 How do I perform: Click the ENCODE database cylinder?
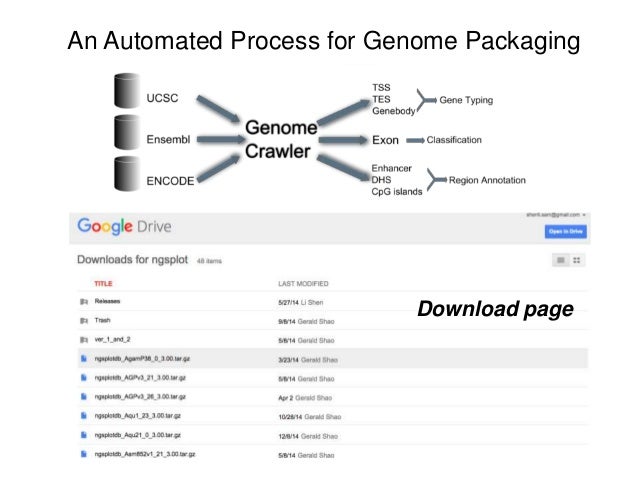[125, 176]
